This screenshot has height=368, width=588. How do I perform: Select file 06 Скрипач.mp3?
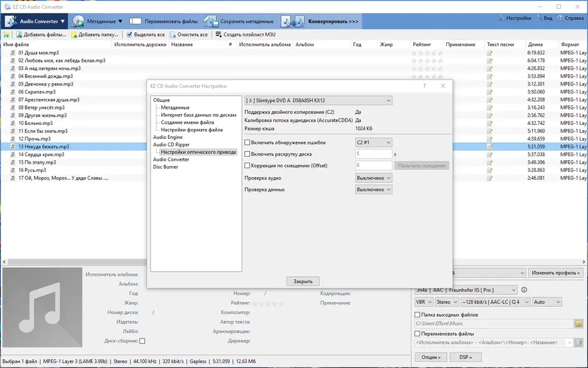[x=36, y=92]
